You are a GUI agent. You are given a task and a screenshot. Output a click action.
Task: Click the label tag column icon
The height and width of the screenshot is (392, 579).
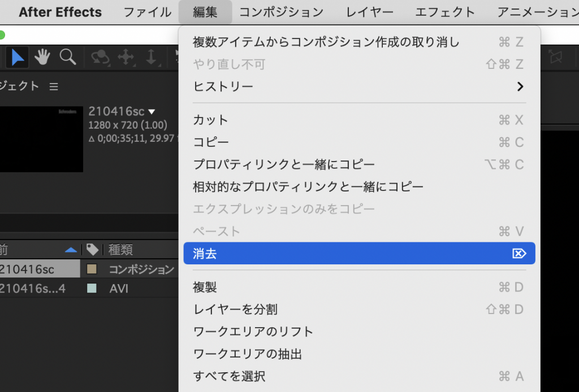92,250
